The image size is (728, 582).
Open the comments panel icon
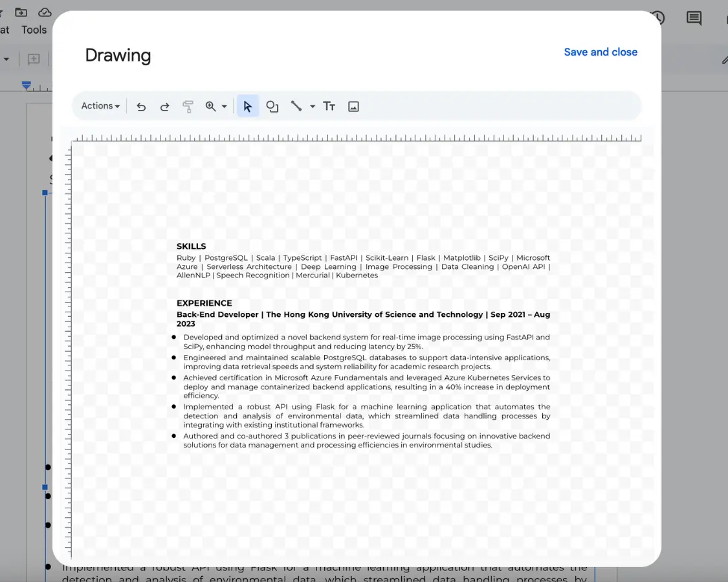tap(693, 18)
